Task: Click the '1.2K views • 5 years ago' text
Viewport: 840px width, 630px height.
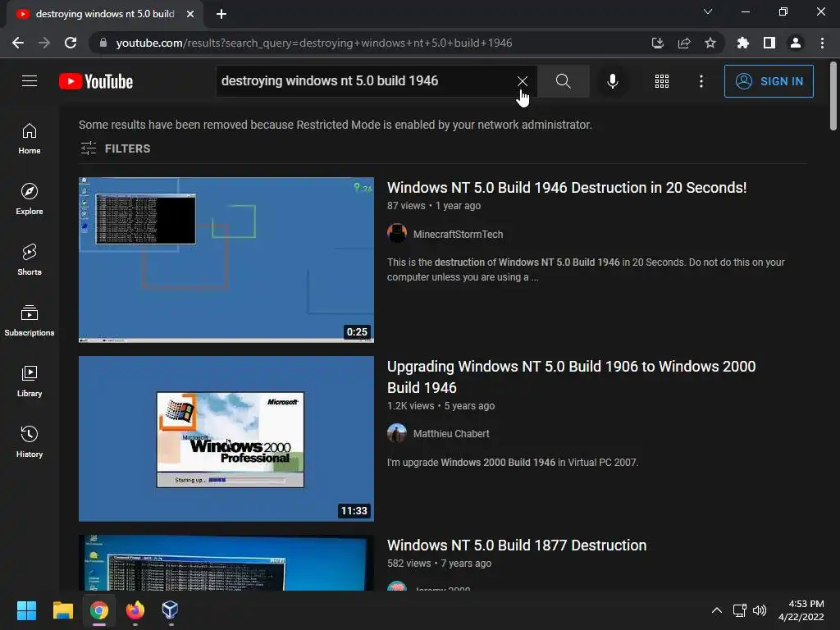Action: (x=441, y=405)
